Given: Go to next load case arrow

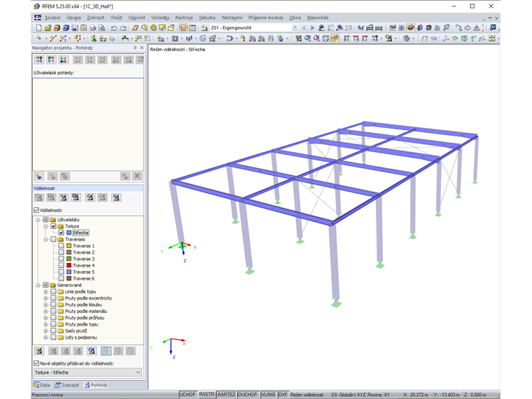Looking at the screenshot, I should click(x=312, y=28).
